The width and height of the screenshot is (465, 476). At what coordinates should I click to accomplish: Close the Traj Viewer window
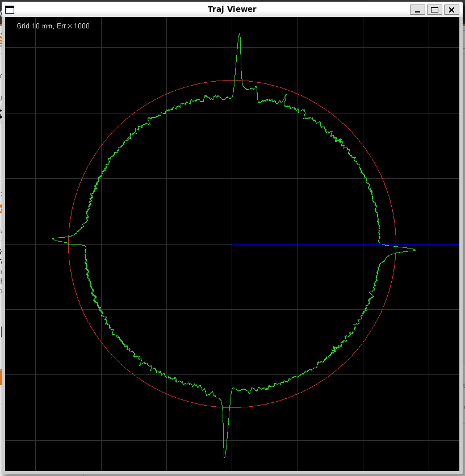[451, 10]
